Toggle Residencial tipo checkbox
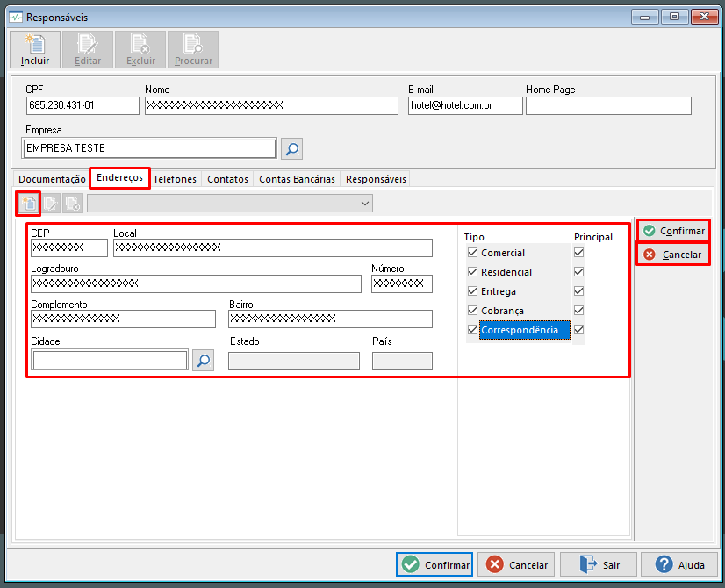Image resolution: width=725 pixels, height=588 pixels. pyautogui.click(x=472, y=272)
